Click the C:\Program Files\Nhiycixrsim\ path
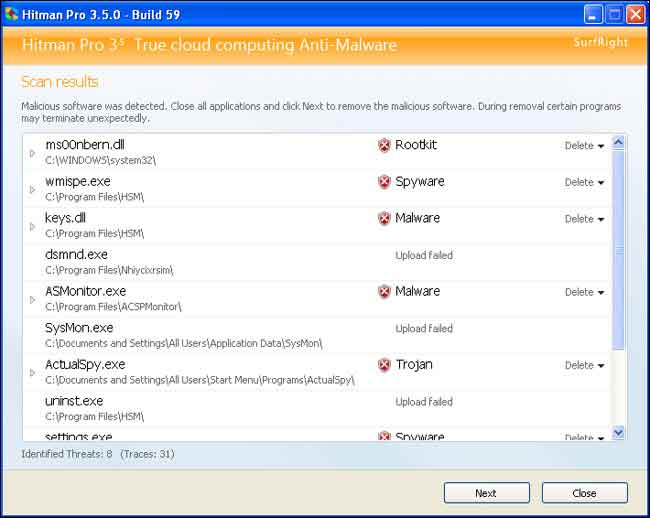 109,271
